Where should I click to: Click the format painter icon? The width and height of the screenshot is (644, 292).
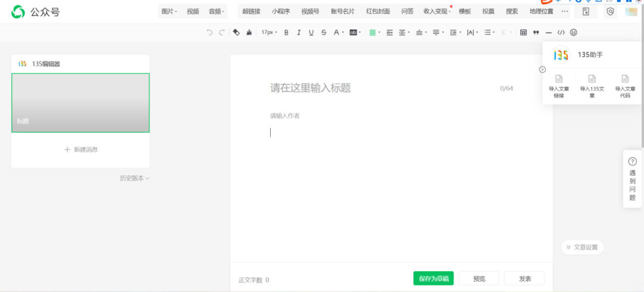pos(249,33)
